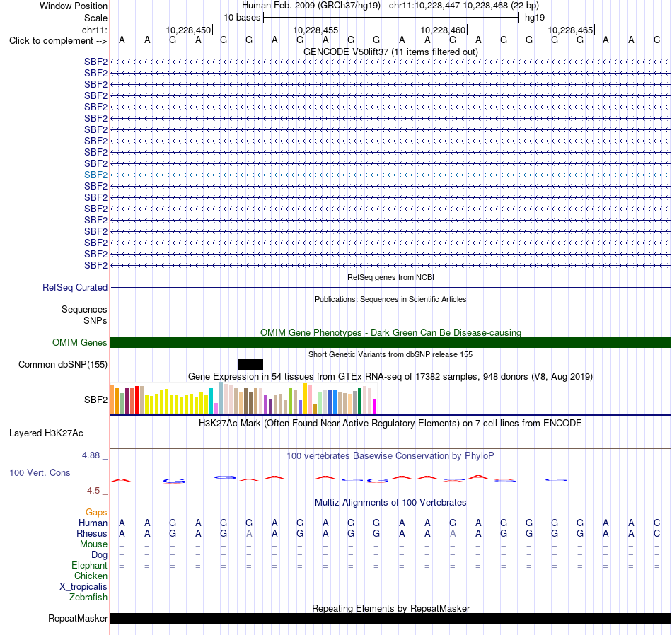Open Multiz Alignments of 100 Vertebrates title

coord(390,503)
